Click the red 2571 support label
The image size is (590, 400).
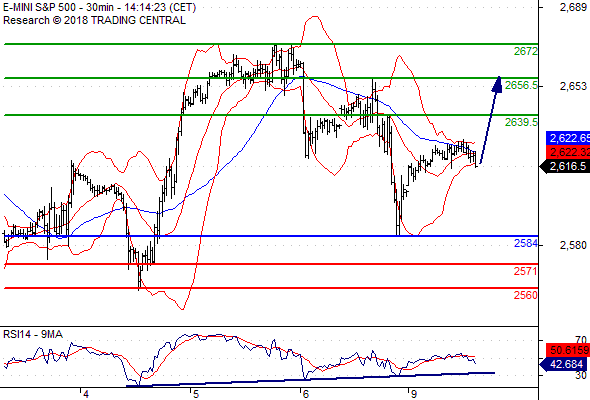click(526, 271)
